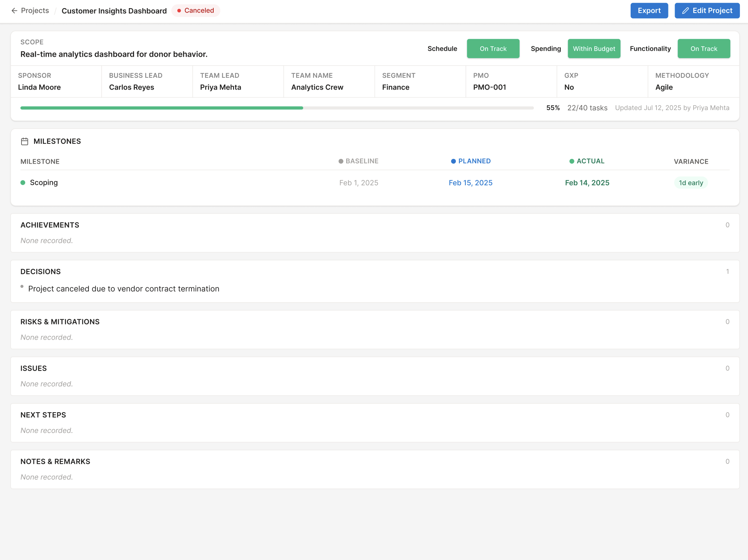Viewport: 748px width, 560px height.
Task: Click the back arrow icon beside Projects
Action: tap(14, 11)
